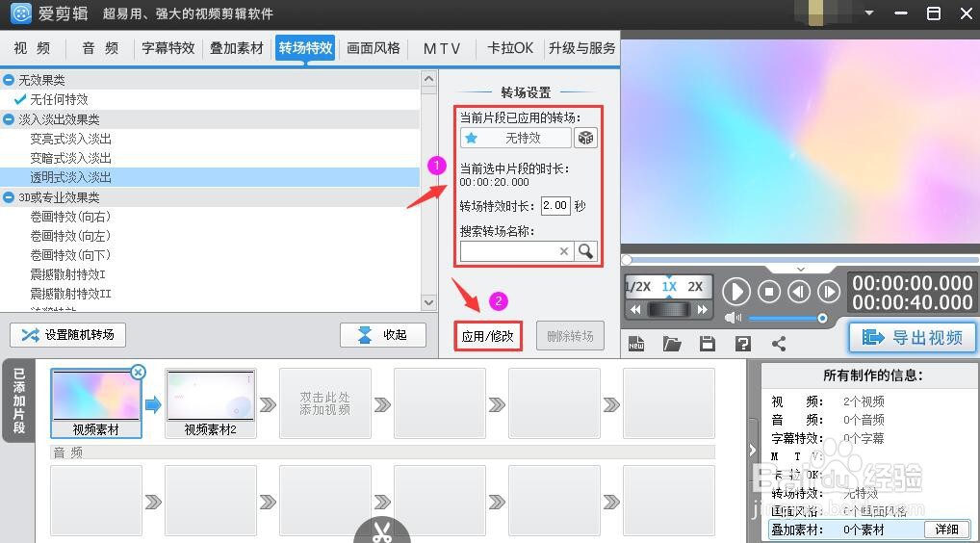Select the 视频素材2 clip thumbnail
980x543 pixels.
[211, 403]
